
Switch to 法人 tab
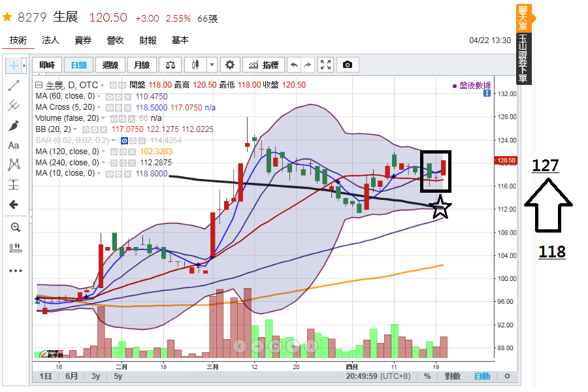[50, 40]
